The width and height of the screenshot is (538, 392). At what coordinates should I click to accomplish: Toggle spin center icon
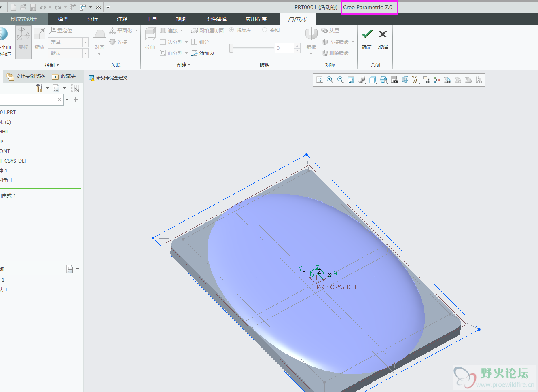[x=437, y=80]
